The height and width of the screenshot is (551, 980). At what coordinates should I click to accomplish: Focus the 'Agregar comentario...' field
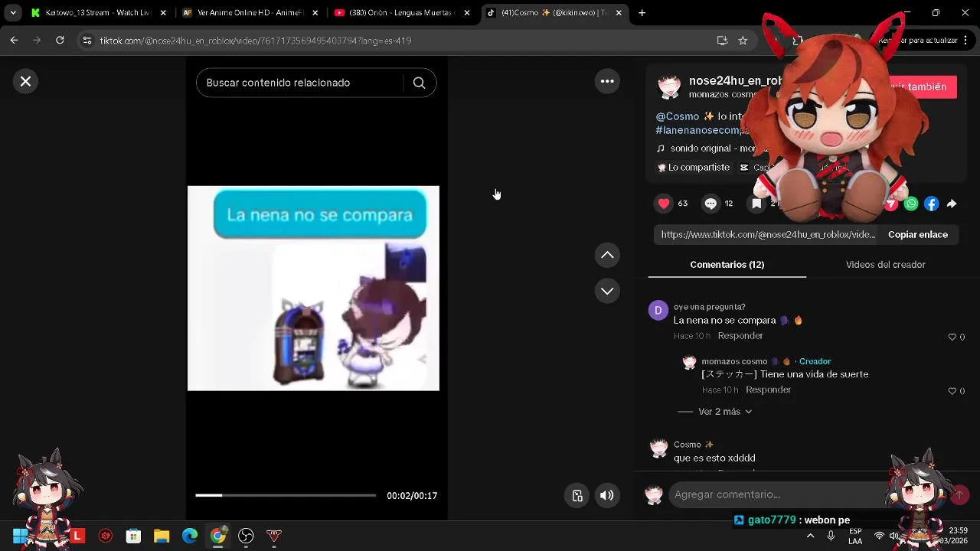click(777, 494)
